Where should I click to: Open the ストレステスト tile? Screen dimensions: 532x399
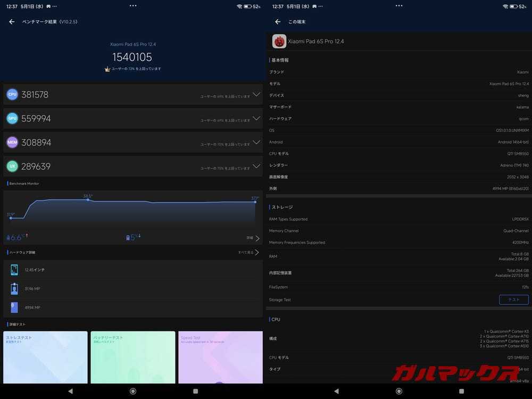(45, 356)
